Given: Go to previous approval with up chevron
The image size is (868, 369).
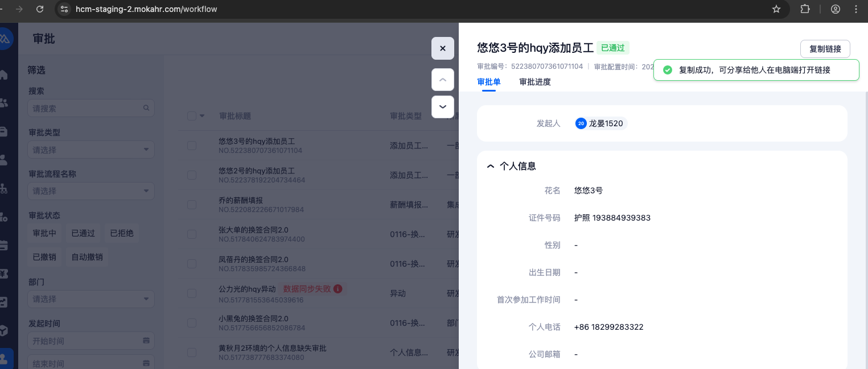Looking at the screenshot, I should pyautogui.click(x=442, y=80).
